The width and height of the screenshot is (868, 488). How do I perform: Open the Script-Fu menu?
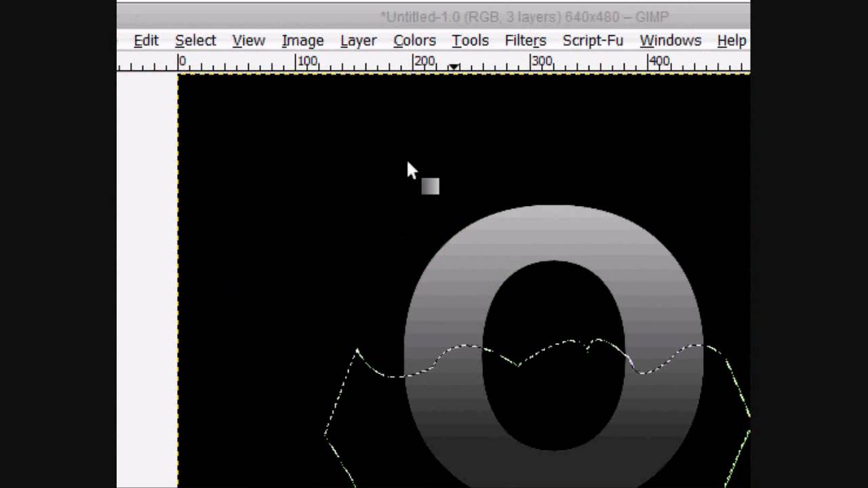pyautogui.click(x=593, y=41)
